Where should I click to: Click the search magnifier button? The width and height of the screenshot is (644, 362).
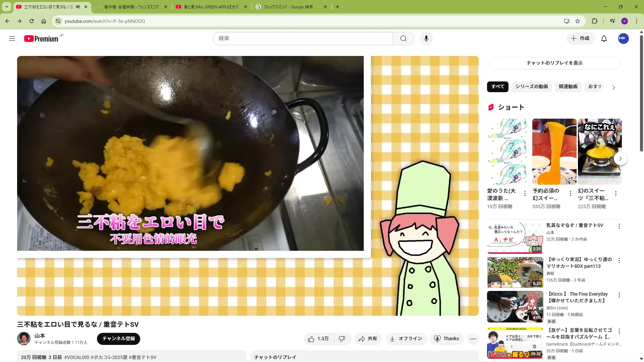click(x=403, y=39)
